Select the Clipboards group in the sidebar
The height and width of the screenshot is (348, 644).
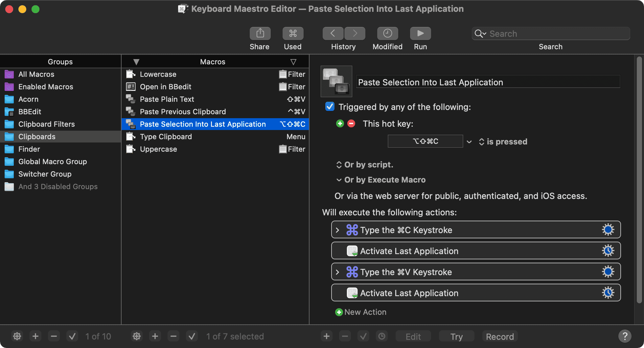pyautogui.click(x=37, y=136)
